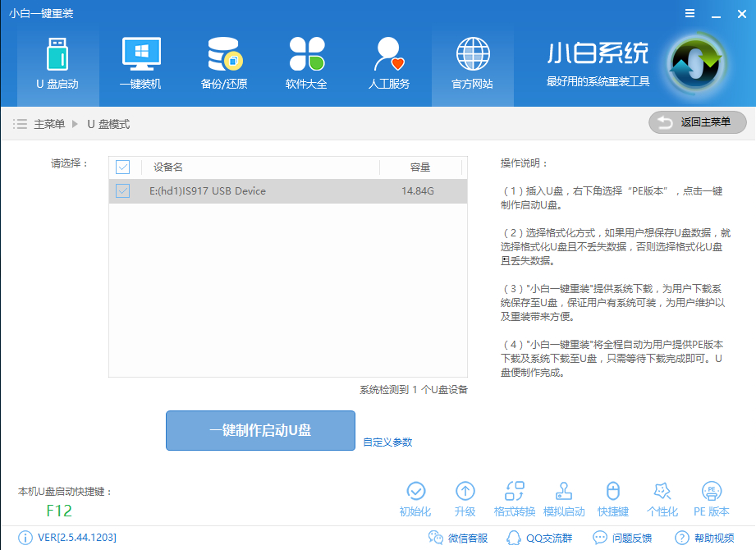756x550 pixels.
Task: Open 人工服务 (Customer Service) icon
Action: (388, 62)
